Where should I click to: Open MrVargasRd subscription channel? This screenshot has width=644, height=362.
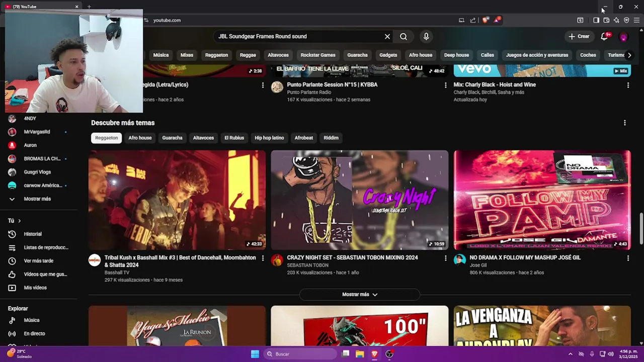(x=38, y=132)
